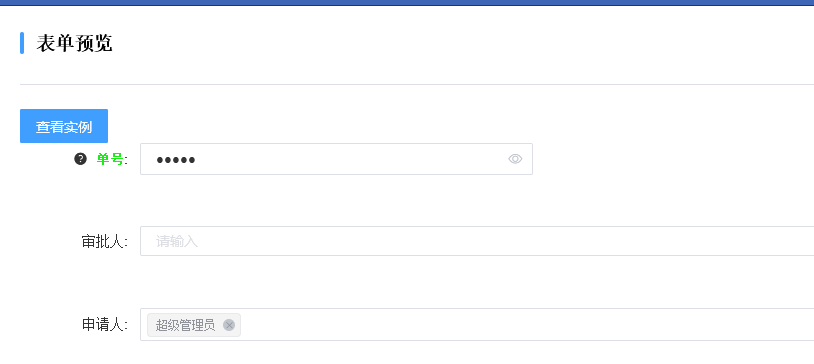Click the dark blue bar at the top
Screen dimensions: 814x364
coord(407,3)
